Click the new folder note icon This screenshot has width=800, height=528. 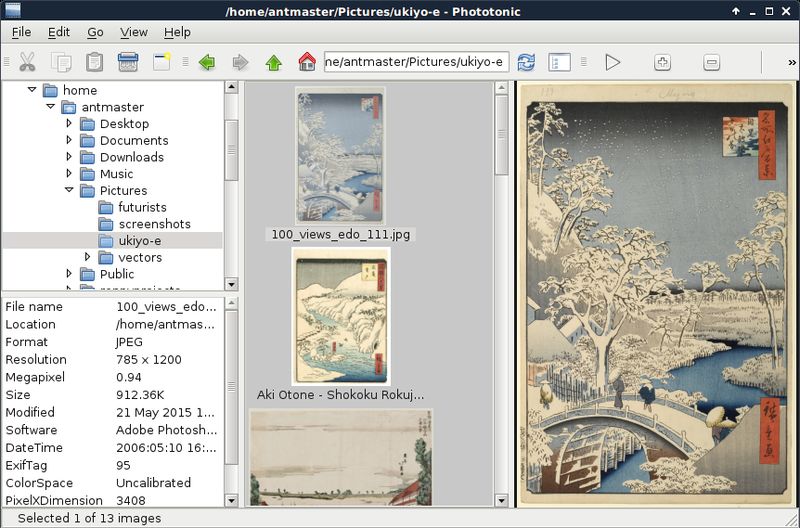162,62
